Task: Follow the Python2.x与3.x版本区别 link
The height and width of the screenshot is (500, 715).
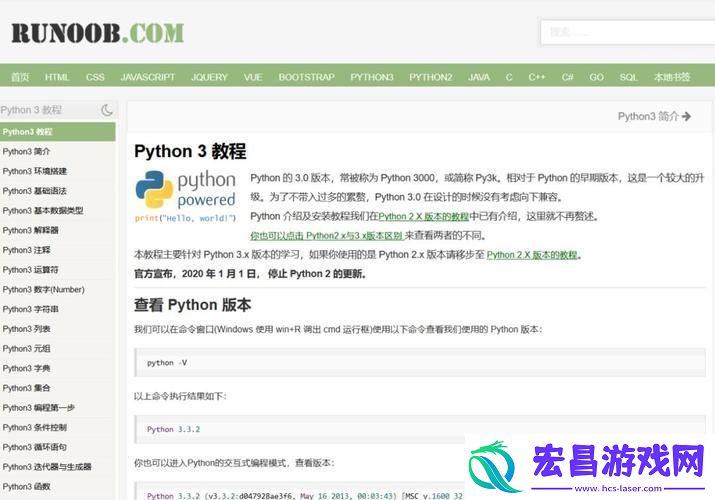Action: [x=326, y=236]
